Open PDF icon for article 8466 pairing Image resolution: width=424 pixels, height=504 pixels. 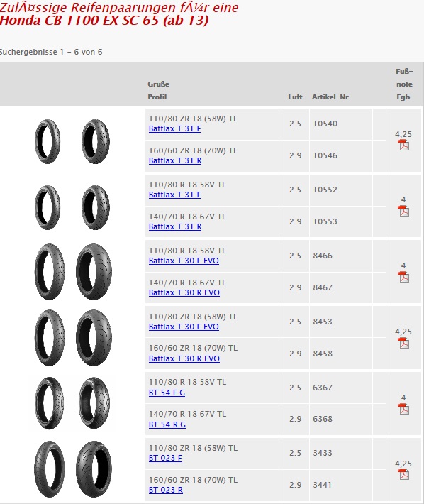[x=403, y=277]
